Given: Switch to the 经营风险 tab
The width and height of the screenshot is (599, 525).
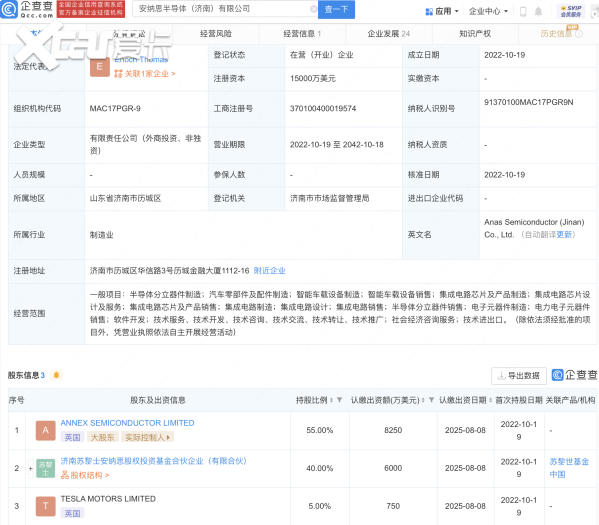Looking at the screenshot, I should click(216, 34).
